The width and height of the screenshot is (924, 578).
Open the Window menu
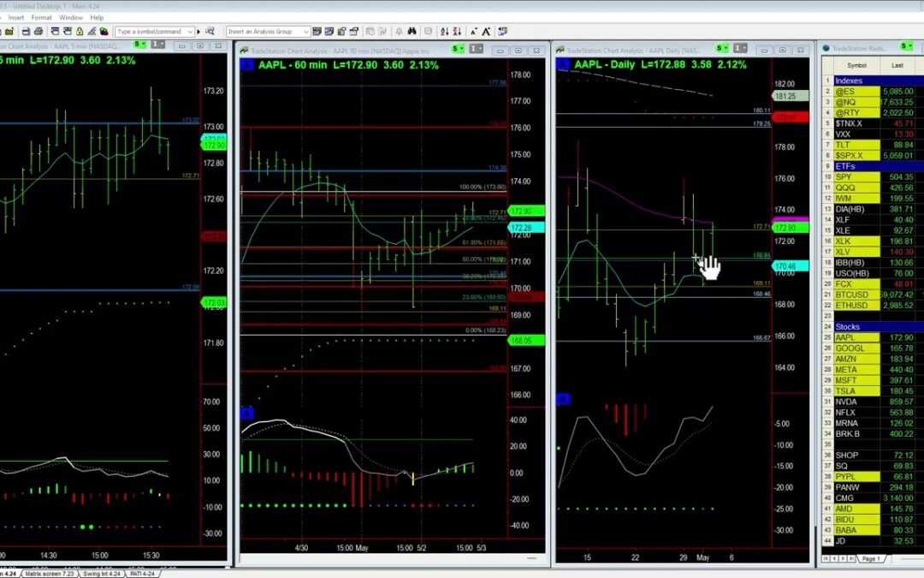pos(71,18)
